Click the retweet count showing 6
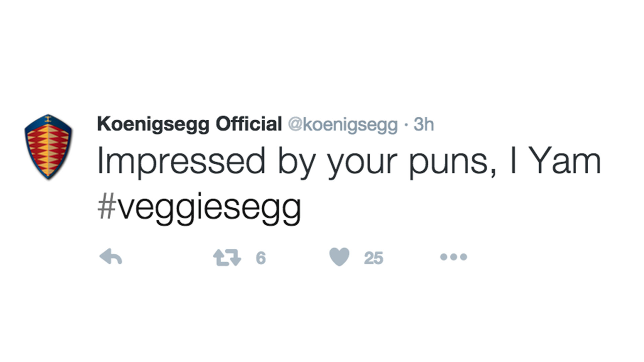This screenshot has width=644, height=362. pos(261,258)
